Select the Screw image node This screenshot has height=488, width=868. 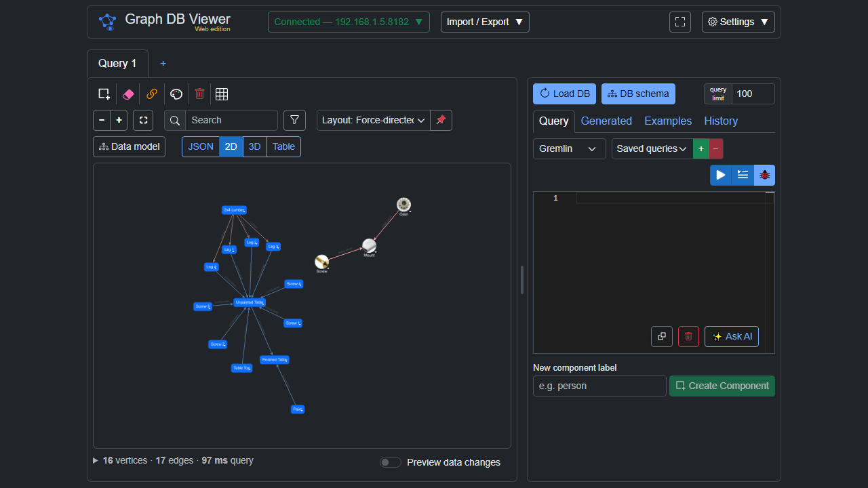[322, 262]
